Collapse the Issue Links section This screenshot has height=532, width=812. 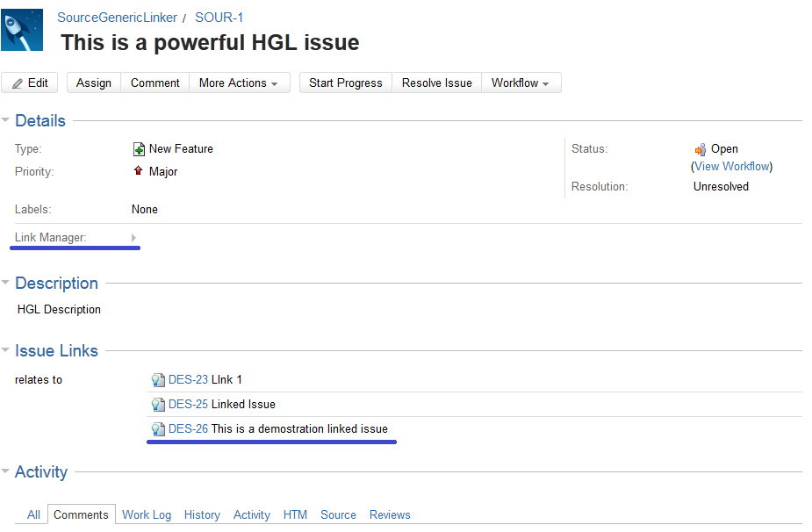click(x=6, y=350)
